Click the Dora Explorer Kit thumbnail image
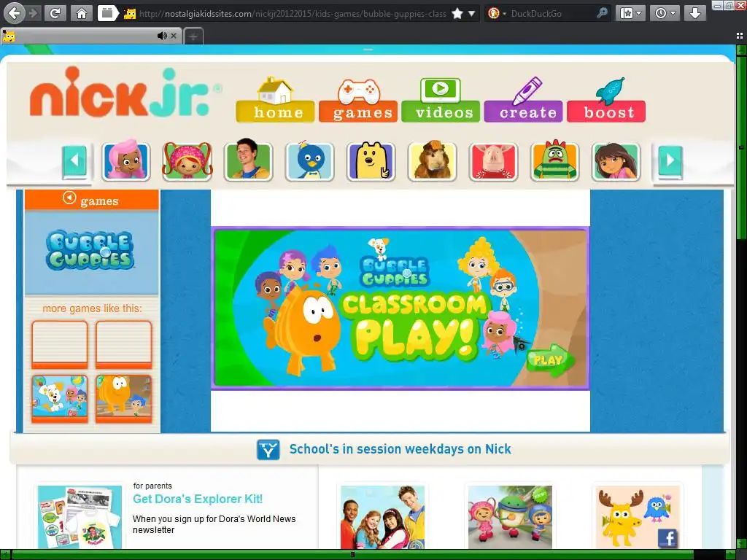The height and width of the screenshot is (560, 747). pyautogui.click(x=80, y=517)
